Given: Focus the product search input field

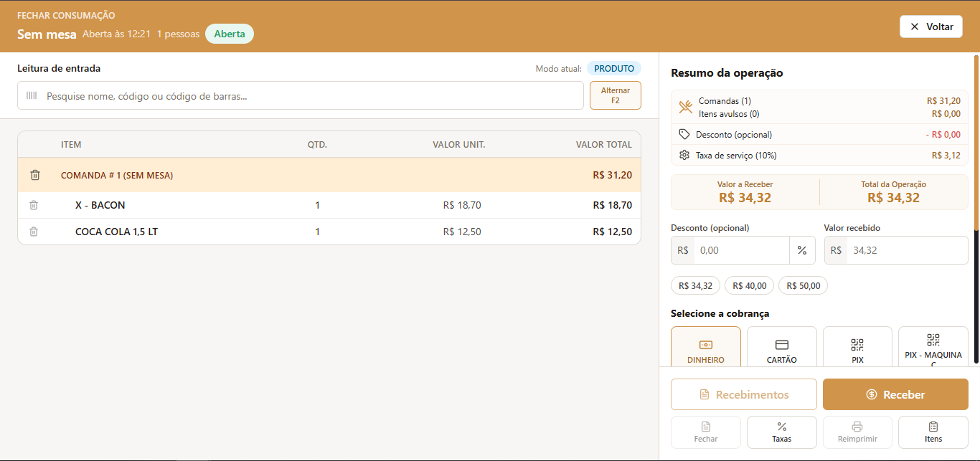Looking at the screenshot, I should pyautogui.click(x=301, y=95).
